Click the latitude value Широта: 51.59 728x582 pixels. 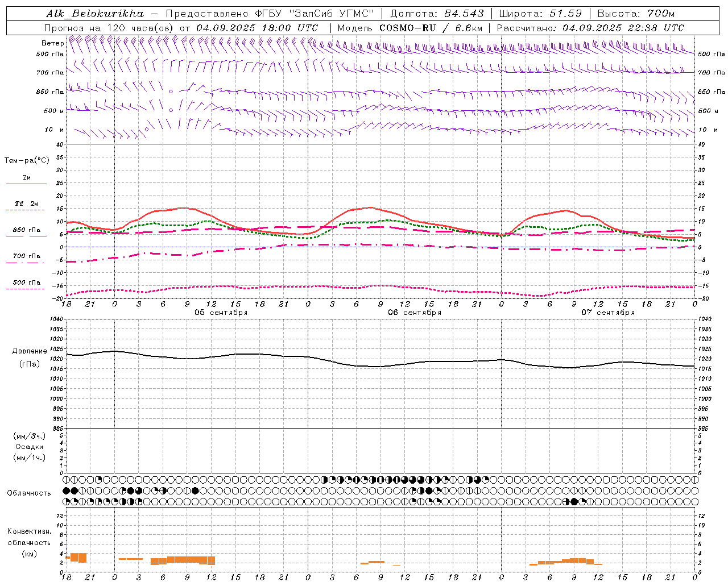[x=540, y=14]
